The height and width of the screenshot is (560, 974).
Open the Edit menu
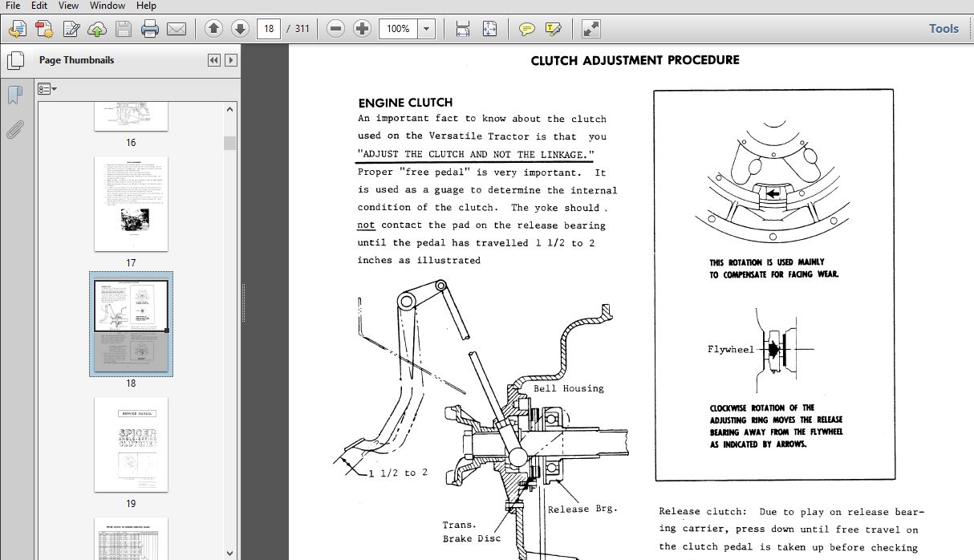tap(39, 6)
